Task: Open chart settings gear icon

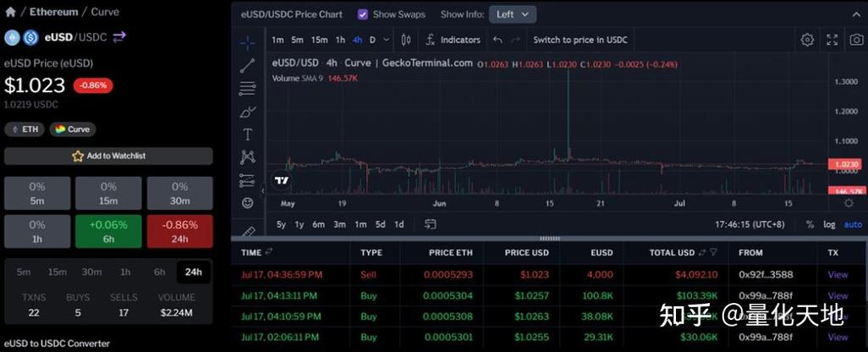Action: pos(807,40)
